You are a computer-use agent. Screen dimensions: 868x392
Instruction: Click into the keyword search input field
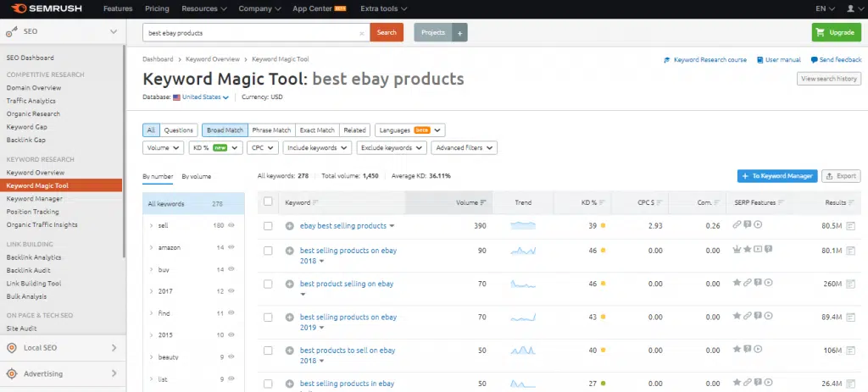tap(250, 33)
